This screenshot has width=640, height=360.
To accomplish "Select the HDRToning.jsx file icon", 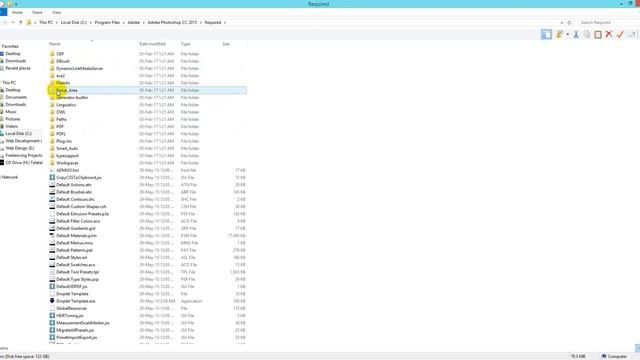I will coord(52,316).
